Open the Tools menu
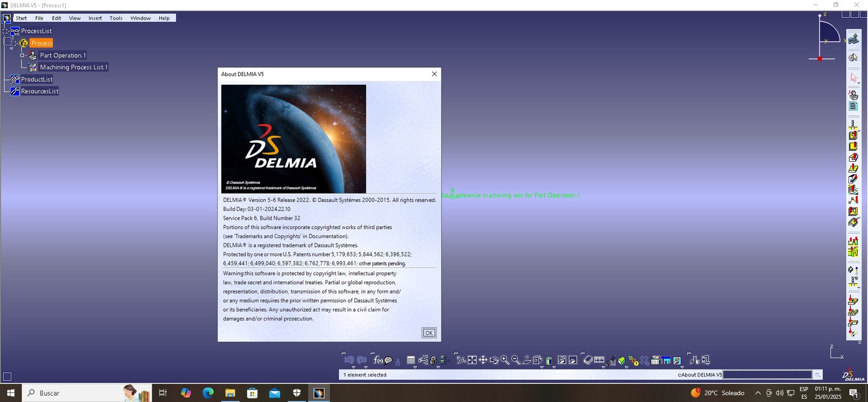The image size is (868, 402). [116, 18]
